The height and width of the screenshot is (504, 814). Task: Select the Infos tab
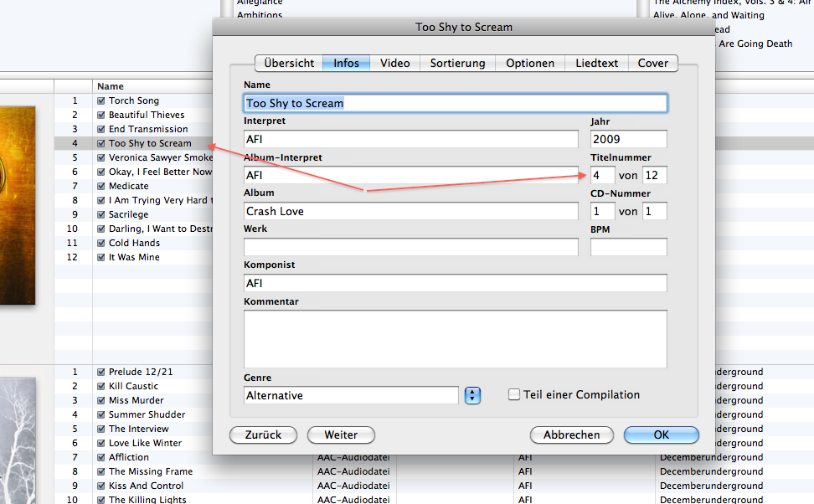(346, 64)
